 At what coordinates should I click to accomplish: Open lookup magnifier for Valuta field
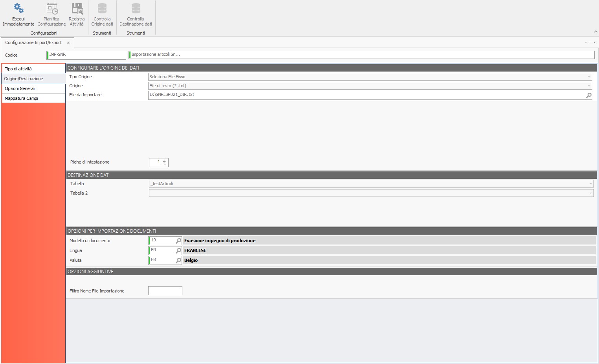pos(178,260)
